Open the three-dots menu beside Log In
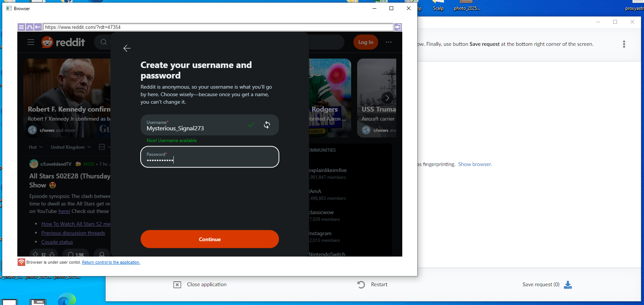This screenshot has height=305, width=644. coord(389,42)
